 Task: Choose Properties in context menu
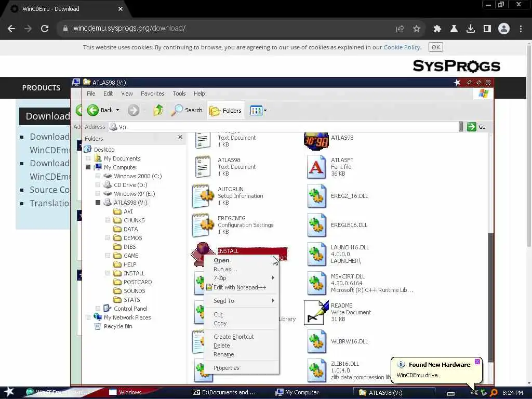click(241, 368)
